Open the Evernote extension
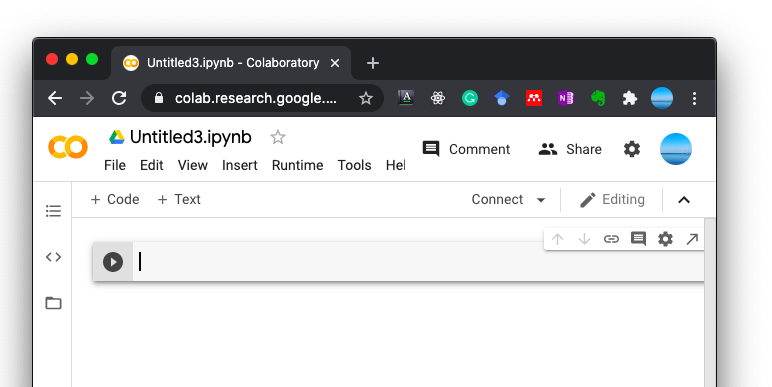This screenshot has width=772, height=387. 598,98
